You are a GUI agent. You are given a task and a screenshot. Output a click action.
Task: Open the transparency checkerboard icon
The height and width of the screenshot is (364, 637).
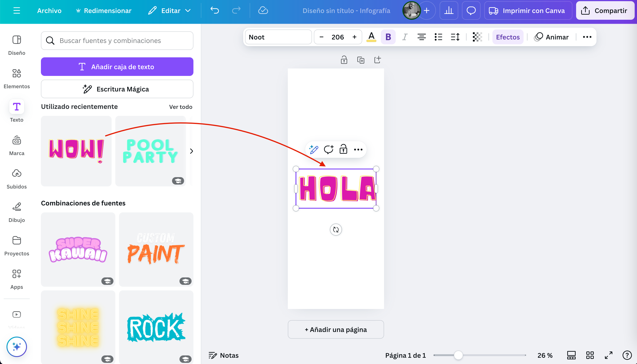(477, 37)
